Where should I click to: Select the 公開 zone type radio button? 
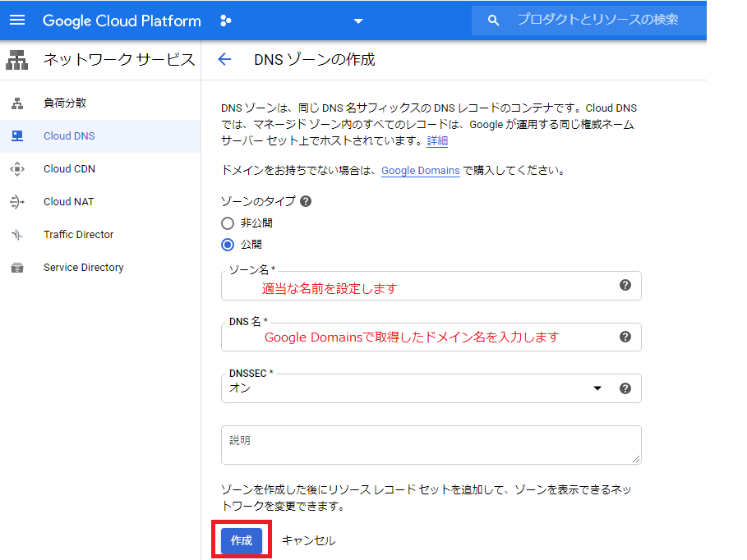click(x=227, y=244)
